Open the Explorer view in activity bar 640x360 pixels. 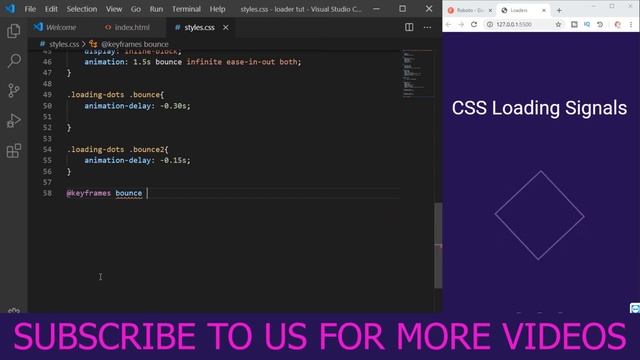tap(13, 31)
